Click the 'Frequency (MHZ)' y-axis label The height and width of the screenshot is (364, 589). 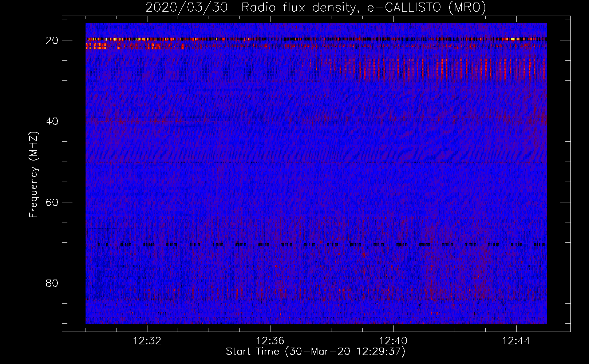(33, 175)
